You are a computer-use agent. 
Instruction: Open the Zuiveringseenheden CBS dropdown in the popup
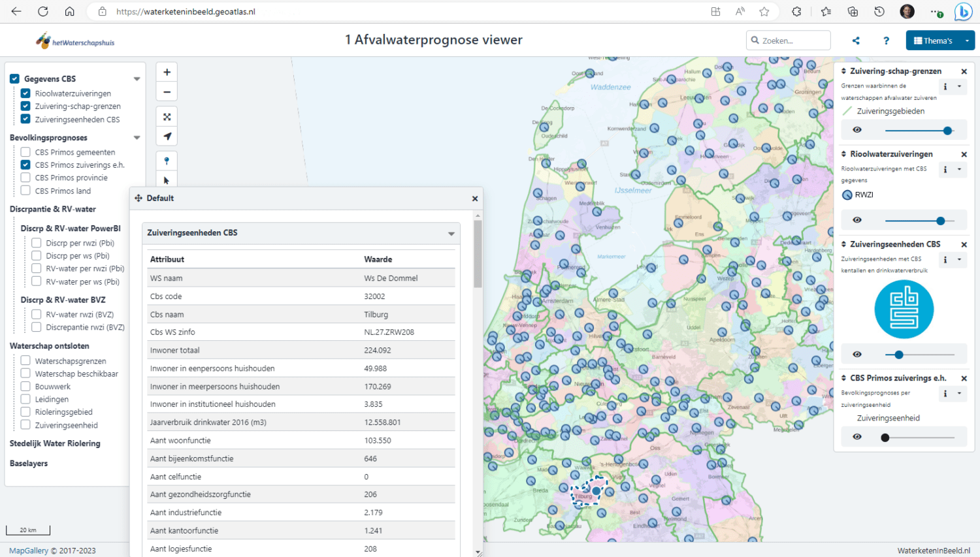click(x=450, y=233)
